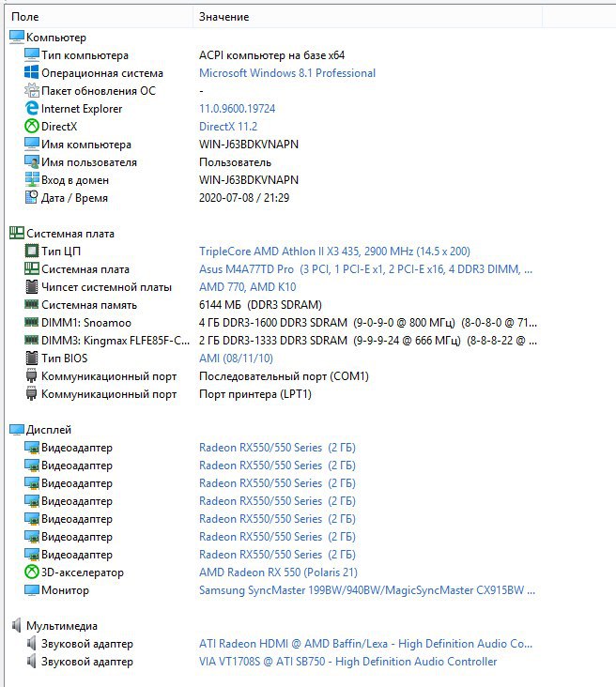Click the DirectX row icon
The width and height of the screenshot is (616, 687).
(32, 126)
